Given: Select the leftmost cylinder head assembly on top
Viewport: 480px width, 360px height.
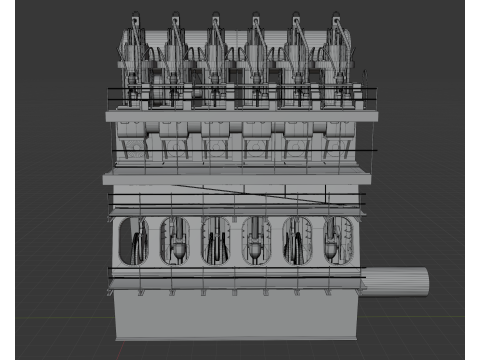Looking at the screenshot, I should click(133, 59).
